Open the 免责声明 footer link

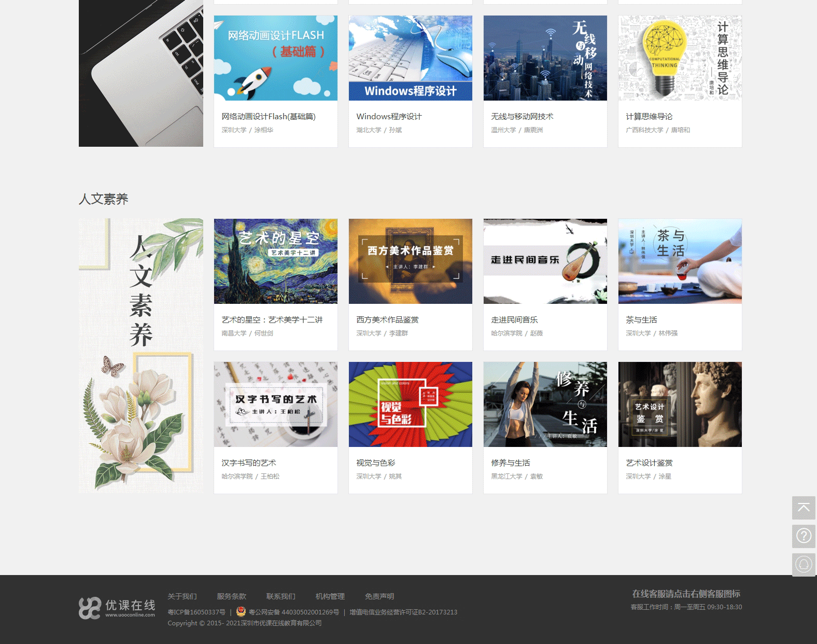379,596
